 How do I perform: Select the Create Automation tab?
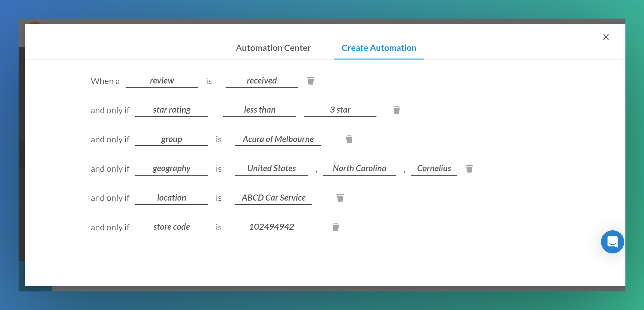(379, 48)
